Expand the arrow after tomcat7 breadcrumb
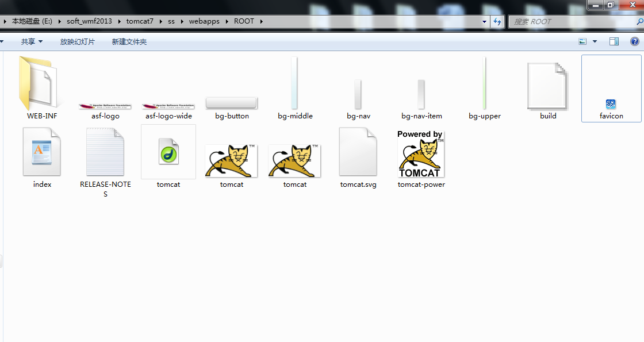Image resolution: width=644 pixels, height=342 pixels. [x=160, y=21]
